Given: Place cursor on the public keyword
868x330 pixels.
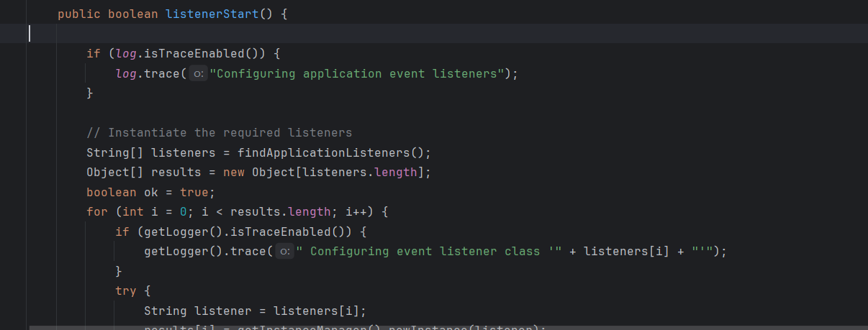Looking at the screenshot, I should pos(79,14).
